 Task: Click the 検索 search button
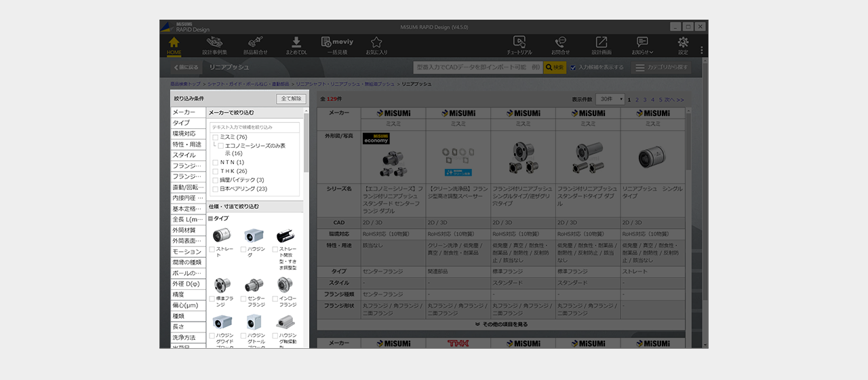click(x=555, y=68)
